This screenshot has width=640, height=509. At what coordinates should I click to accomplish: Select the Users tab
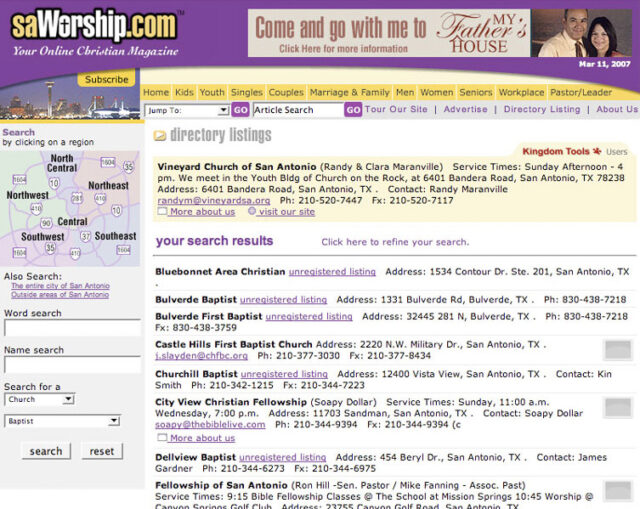(616, 152)
